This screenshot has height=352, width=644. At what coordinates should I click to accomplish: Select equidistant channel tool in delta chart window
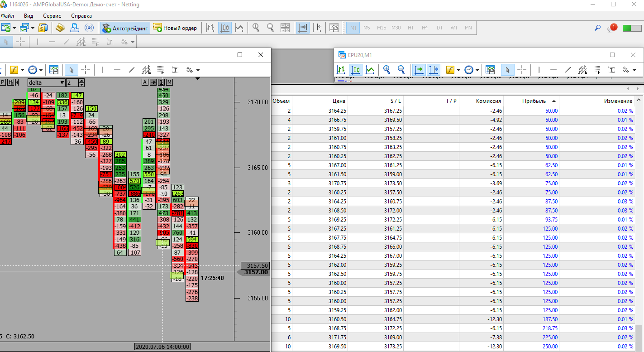(146, 70)
